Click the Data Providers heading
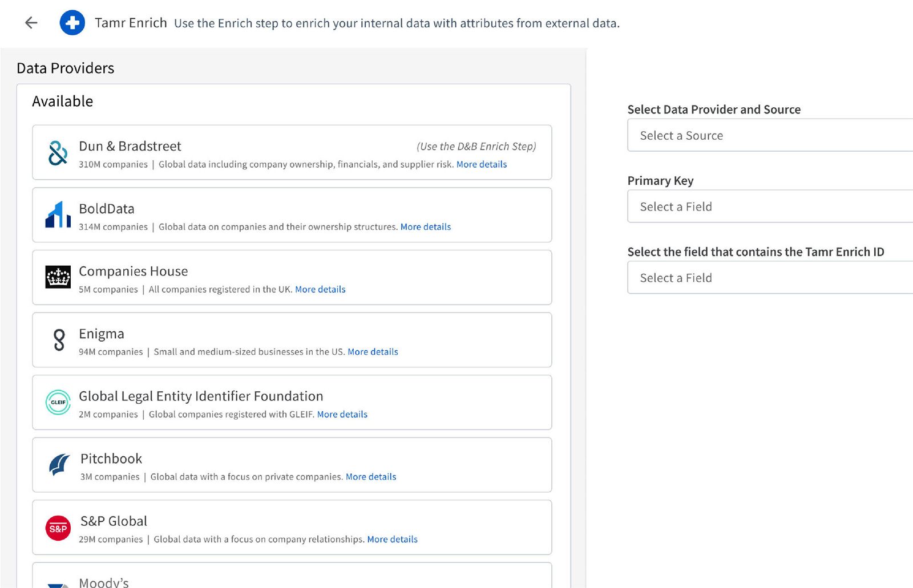The height and width of the screenshot is (588, 913). click(x=64, y=68)
